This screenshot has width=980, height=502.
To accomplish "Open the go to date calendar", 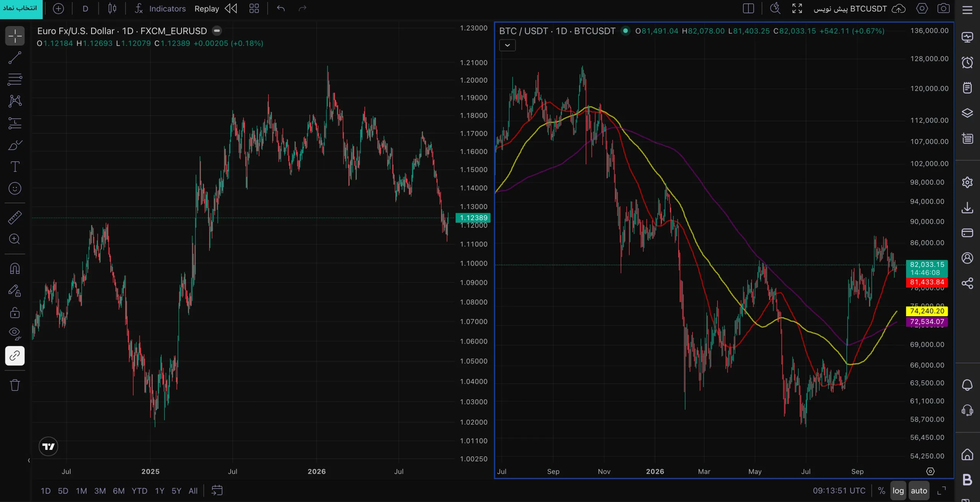I will (x=217, y=491).
